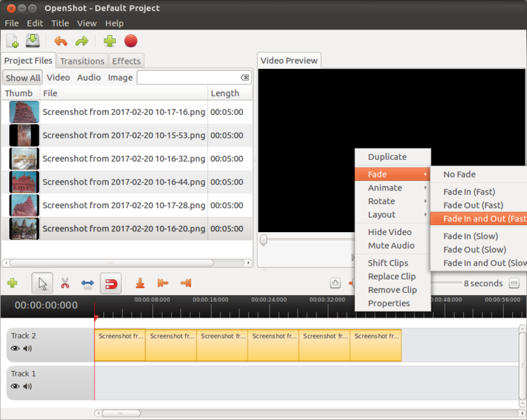Click the Add Marker icon
The image size is (527, 420).
point(140,283)
